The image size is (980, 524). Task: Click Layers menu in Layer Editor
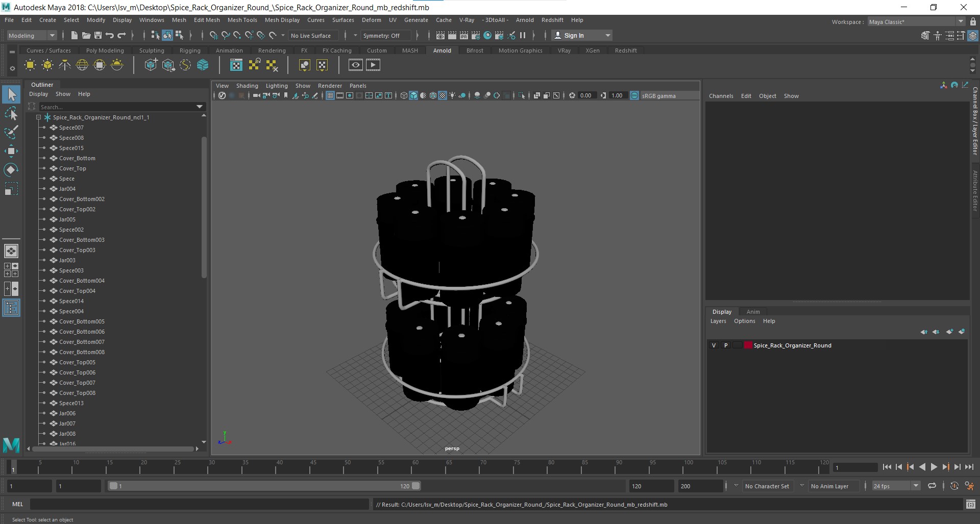pyautogui.click(x=718, y=321)
